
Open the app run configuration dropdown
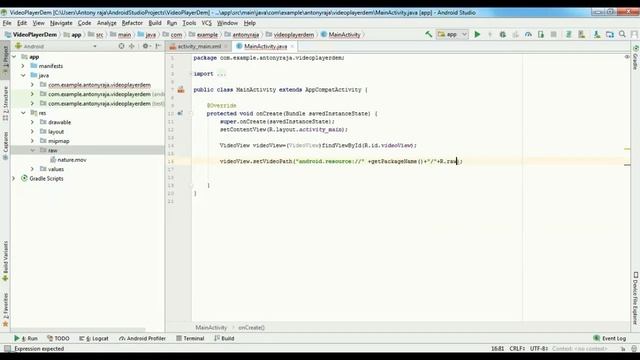(452, 35)
